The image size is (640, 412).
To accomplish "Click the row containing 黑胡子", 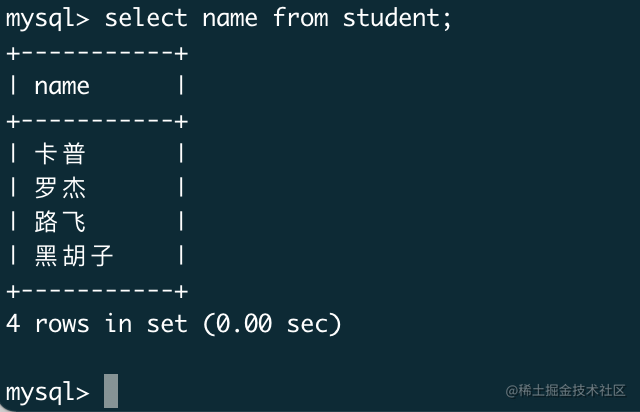I will pyautogui.click(x=97, y=256).
